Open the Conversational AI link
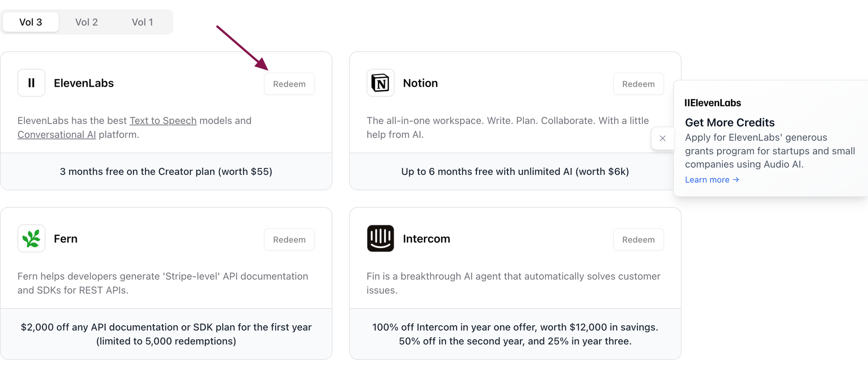 [56, 134]
